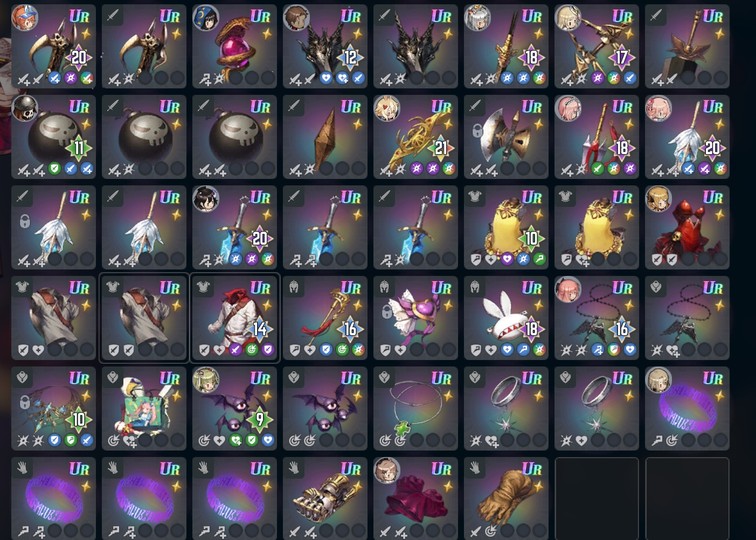Viewport: 756px width, 540px height.
Task: Select the blue sword at level 20
Action: pos(234,228)
